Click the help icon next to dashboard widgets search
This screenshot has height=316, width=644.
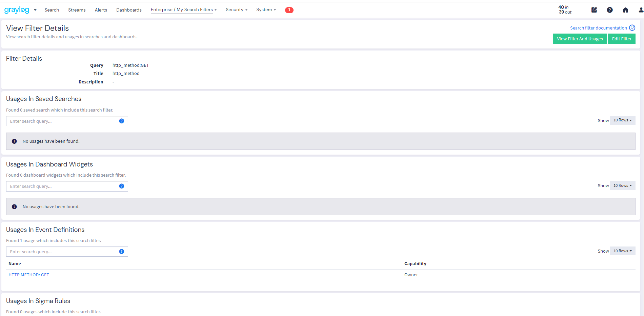point(121,186)
